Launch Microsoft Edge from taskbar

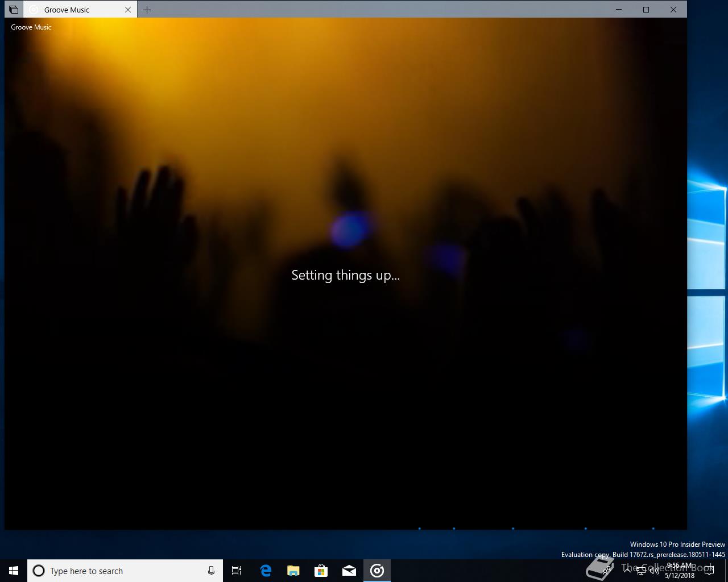[x=266, y=571]
